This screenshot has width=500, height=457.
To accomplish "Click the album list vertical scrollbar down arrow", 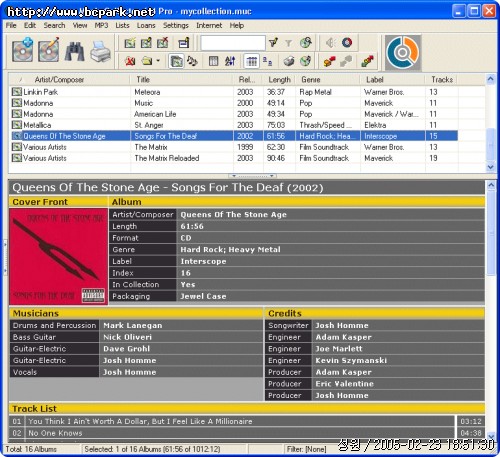I will click(490, 167).
